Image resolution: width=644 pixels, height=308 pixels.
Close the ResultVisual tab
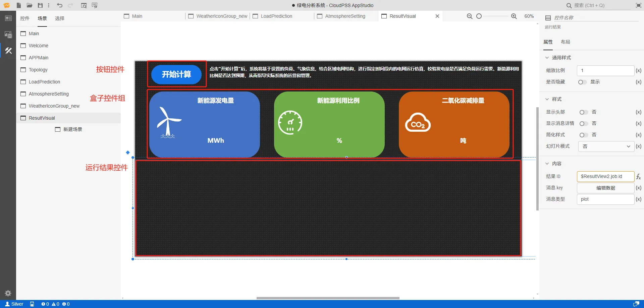coord(437,16)
